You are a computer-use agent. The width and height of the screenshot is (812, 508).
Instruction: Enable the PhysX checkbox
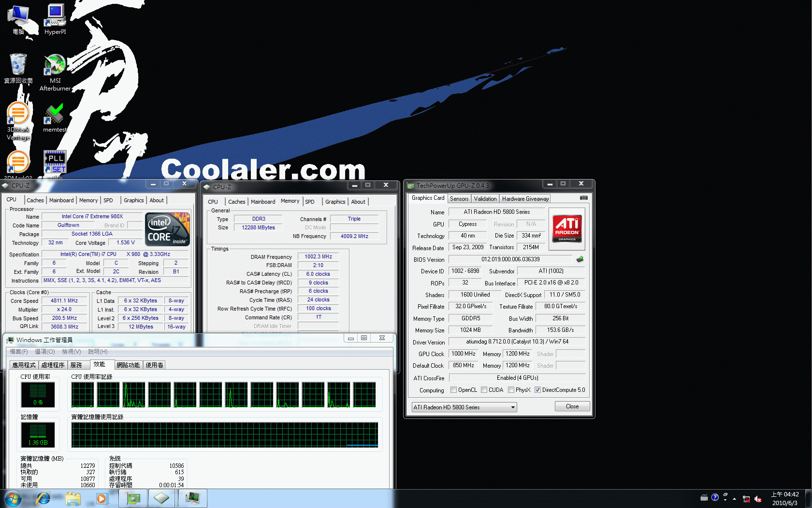511,390
